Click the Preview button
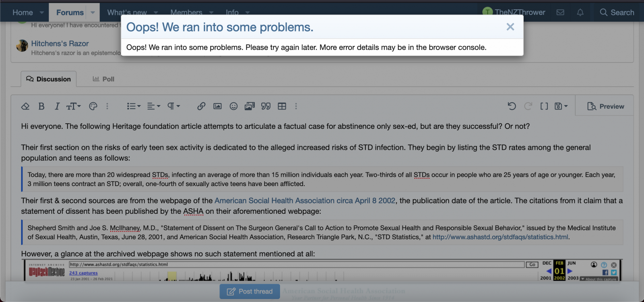 pos(605,106)
